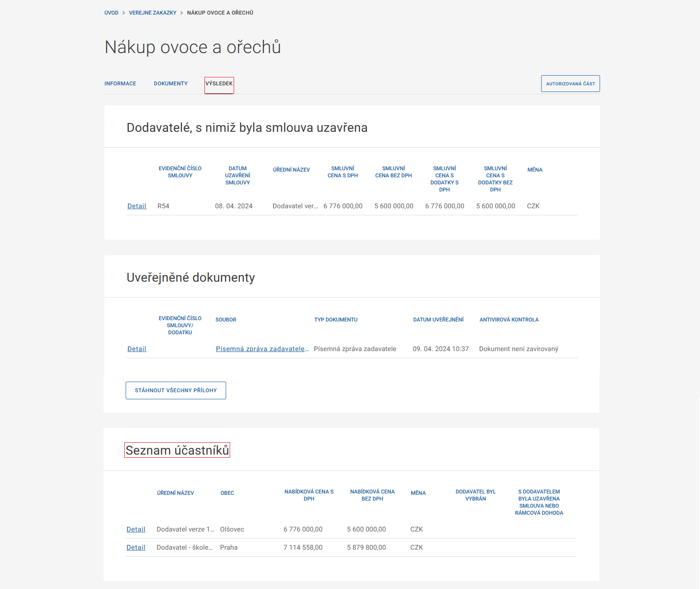Screen dimensions: 700x589
Task: Switch to the Informace tab
Action: click(120, 84)
